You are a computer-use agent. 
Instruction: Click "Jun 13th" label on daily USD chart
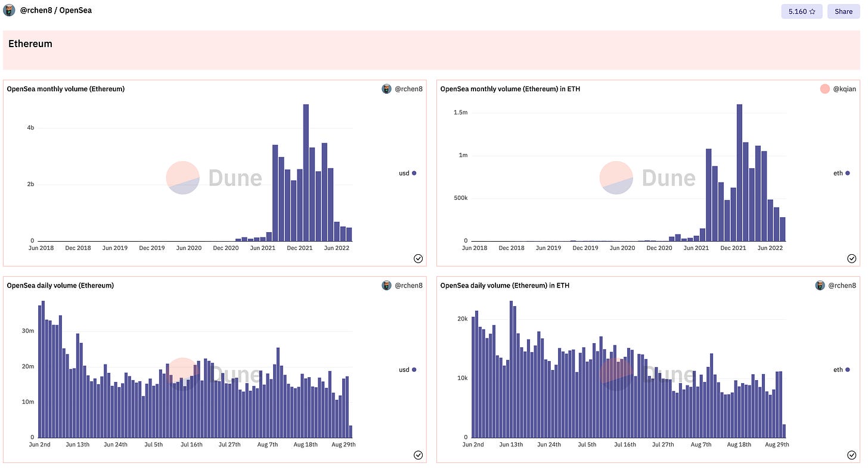tap(78, 445)
